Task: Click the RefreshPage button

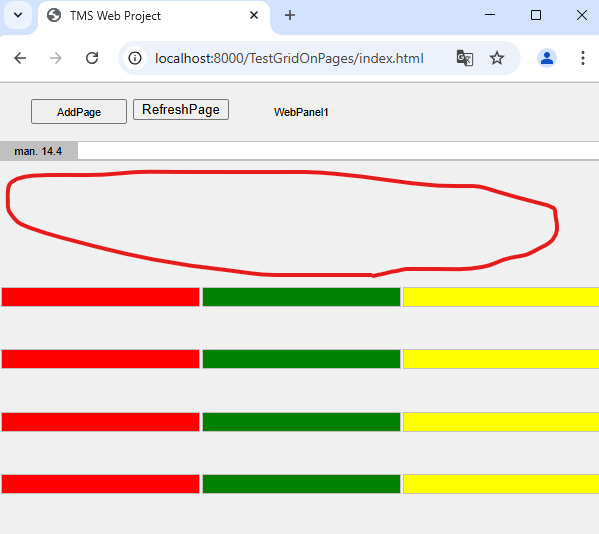Action: pos(181,110)
